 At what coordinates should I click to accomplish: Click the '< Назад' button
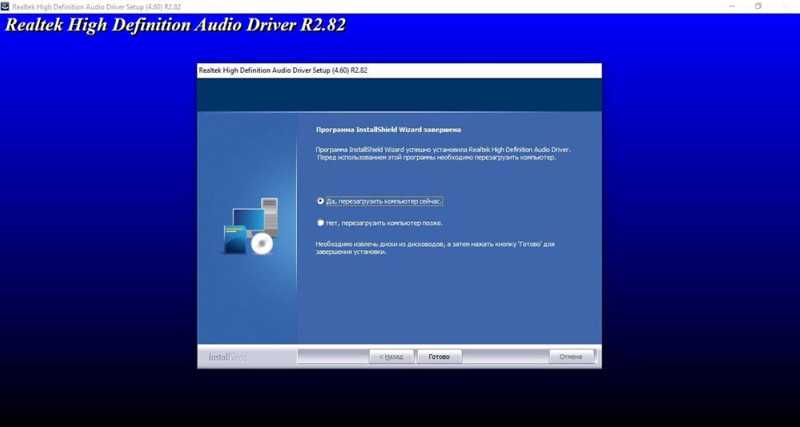[391, 357]
